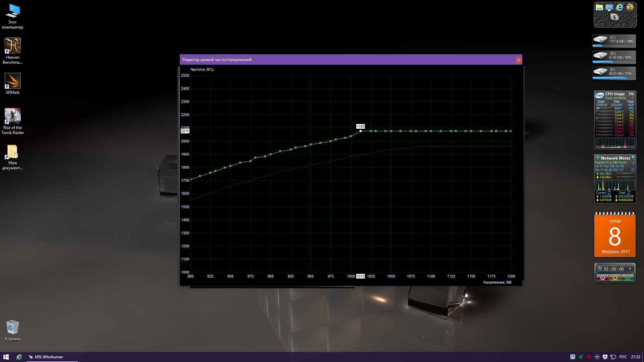Viewport: 644px width, 362px height.
Task: Close the frequency/voltage curve editor window
Action: click(x=519, y=60)
